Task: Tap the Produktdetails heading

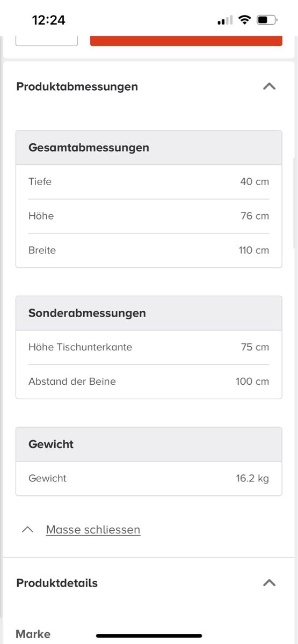Action: click(x=57, y=583)
